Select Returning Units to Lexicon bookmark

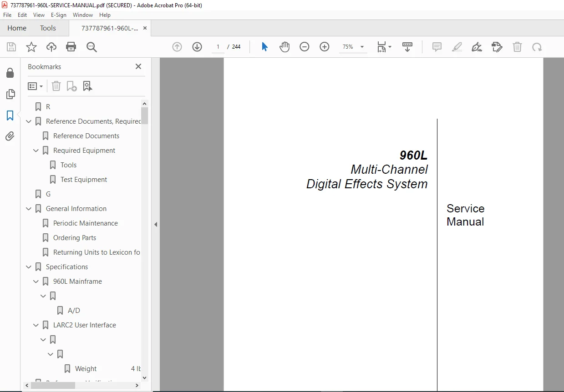[x=97, y=252]
